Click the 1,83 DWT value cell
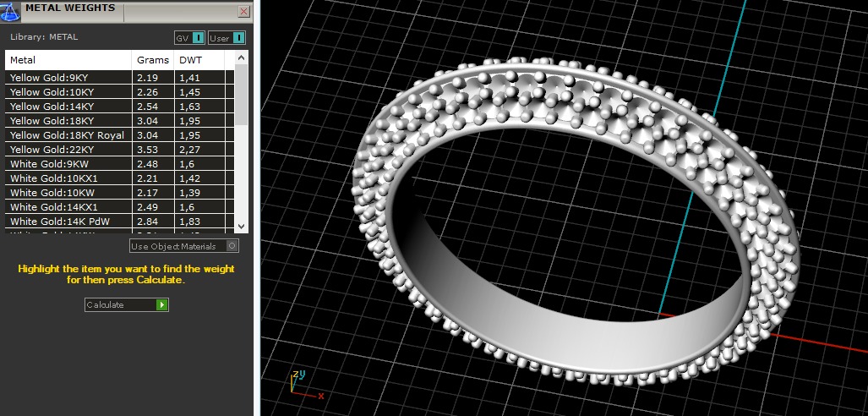 [x=199, y=222]
